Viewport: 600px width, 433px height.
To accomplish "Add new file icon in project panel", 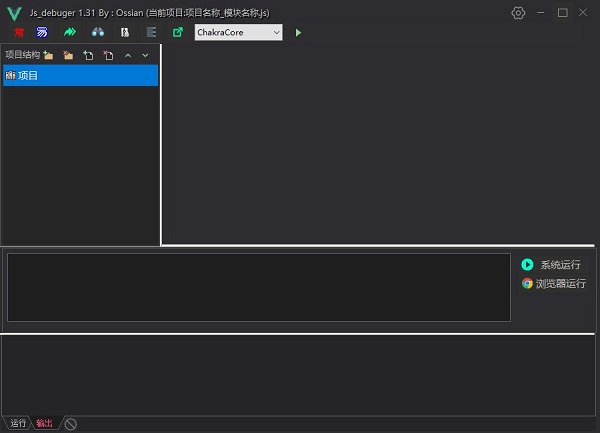I will pyautogui.click(x=88, y=55).
